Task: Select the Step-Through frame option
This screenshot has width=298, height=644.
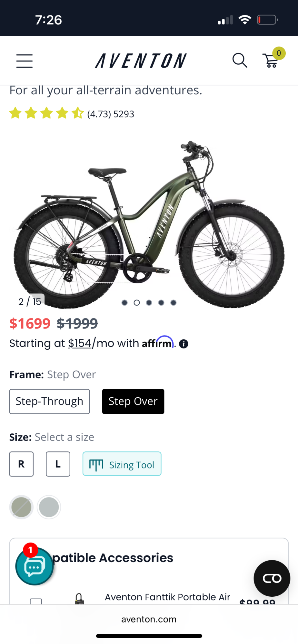Action: [49, 401]
